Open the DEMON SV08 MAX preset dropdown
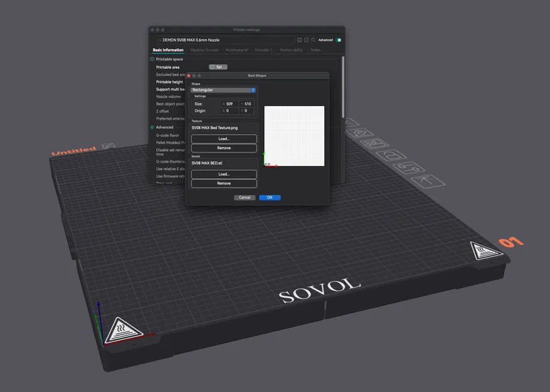Screen dimensions: 550x392 226,40
